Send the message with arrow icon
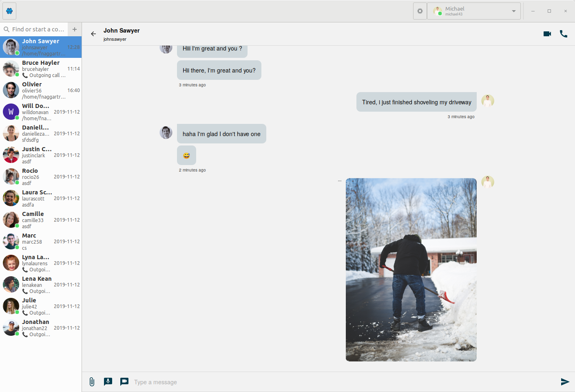This screenshot has height=392, width=575. (x=565, y=382)
